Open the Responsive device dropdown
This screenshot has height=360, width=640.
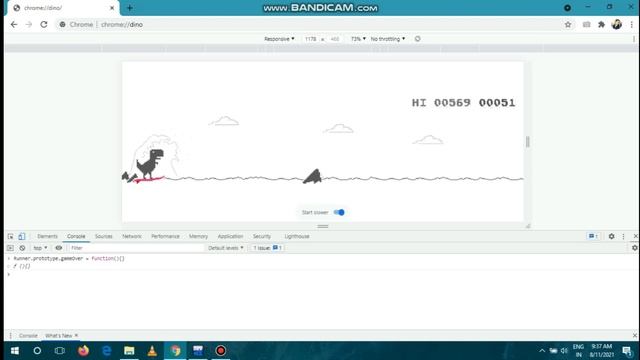click(279, 39)
